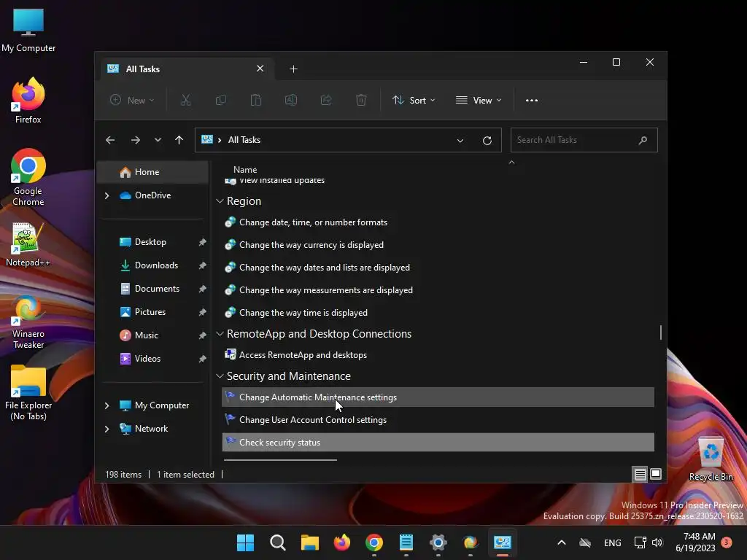Open the New dropdown
Viewport: 747px width, 560px height.
coord(132,101)
